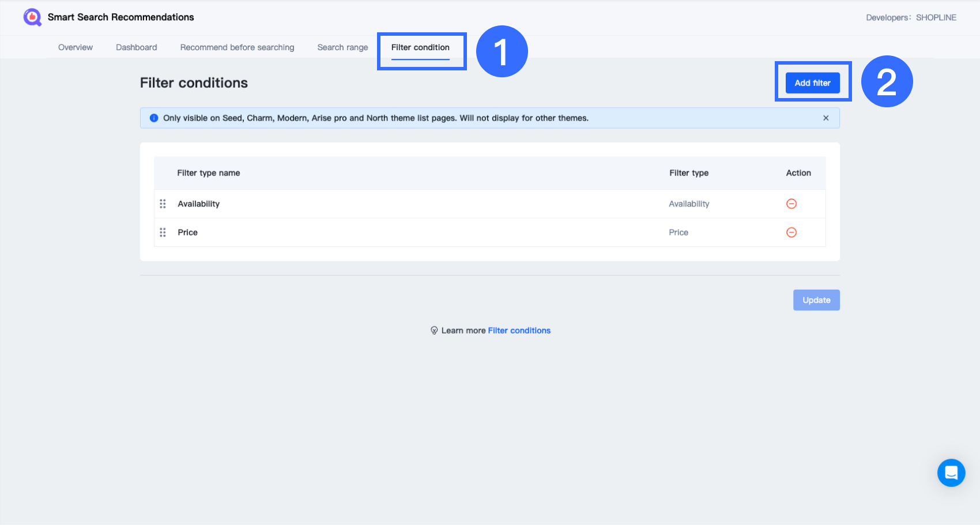Remove the Price filter with the minus icon
Screen dimensions: 980x525
(791, 232)
